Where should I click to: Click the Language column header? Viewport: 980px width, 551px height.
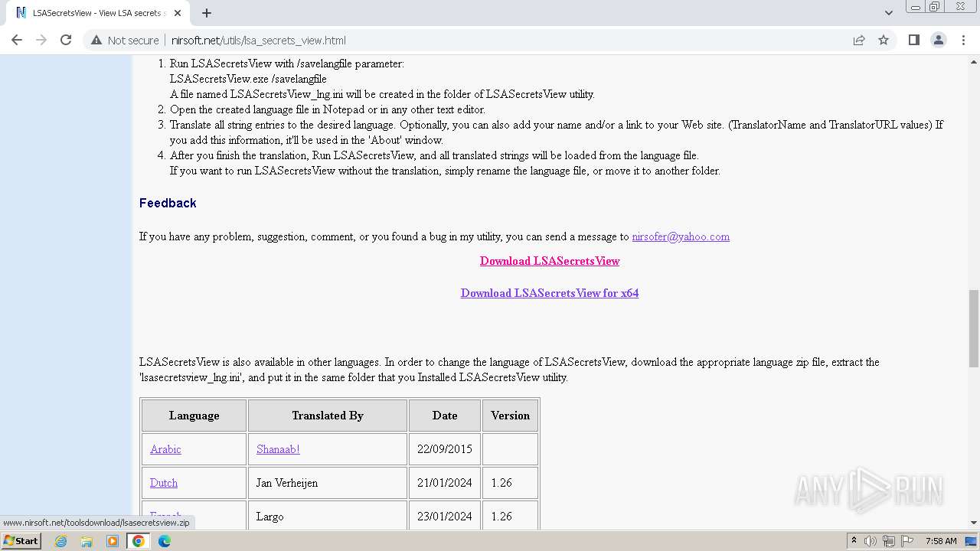(194, 416)
